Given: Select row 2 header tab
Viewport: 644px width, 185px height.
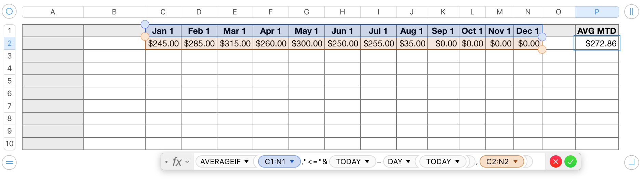Looking at the screenshot, I should coord(10,43).
